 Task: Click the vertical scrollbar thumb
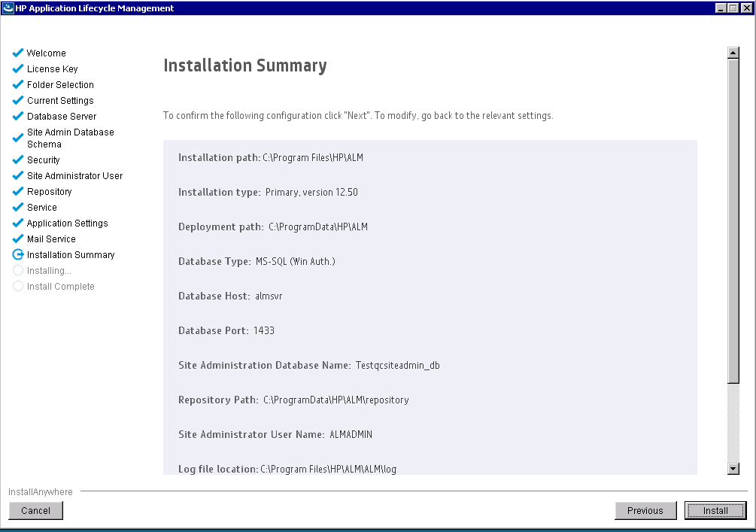[733, 221]
